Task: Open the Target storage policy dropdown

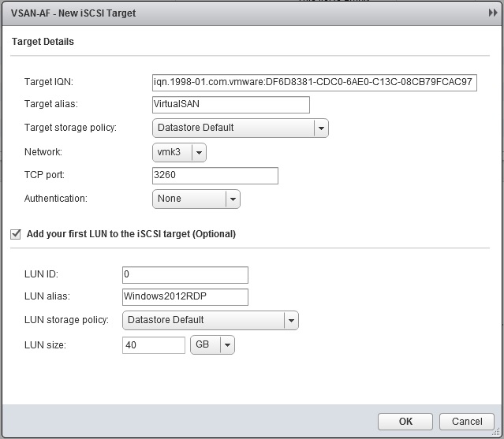Action: point(240,128)
